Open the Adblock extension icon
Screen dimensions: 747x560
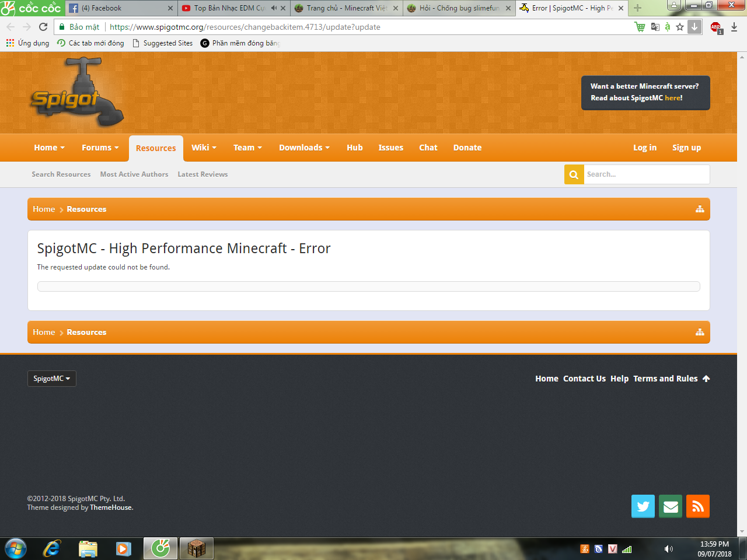point(716,27)
